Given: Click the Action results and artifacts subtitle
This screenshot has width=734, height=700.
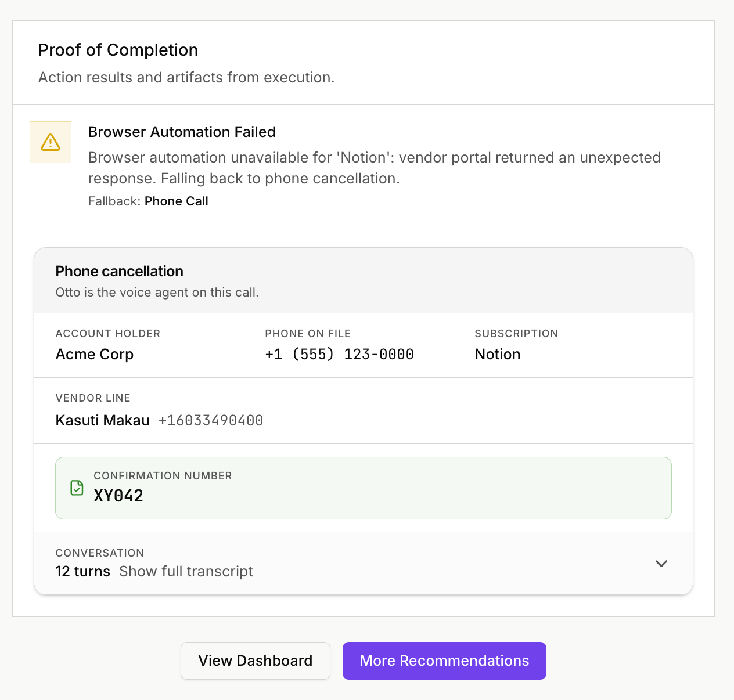Looking at the screenshot, I should pos(186,77).
